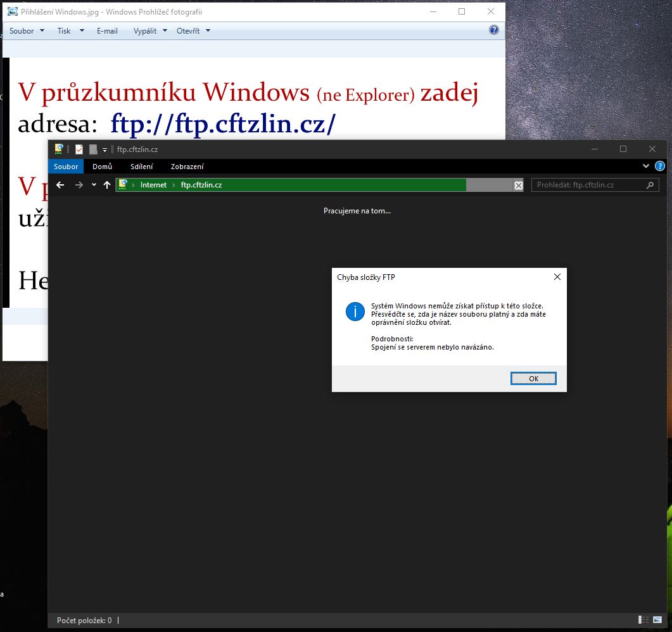672x632 pixels.
Task: Click the Photo Viewer window title icon
Action: tap(13, 11)
